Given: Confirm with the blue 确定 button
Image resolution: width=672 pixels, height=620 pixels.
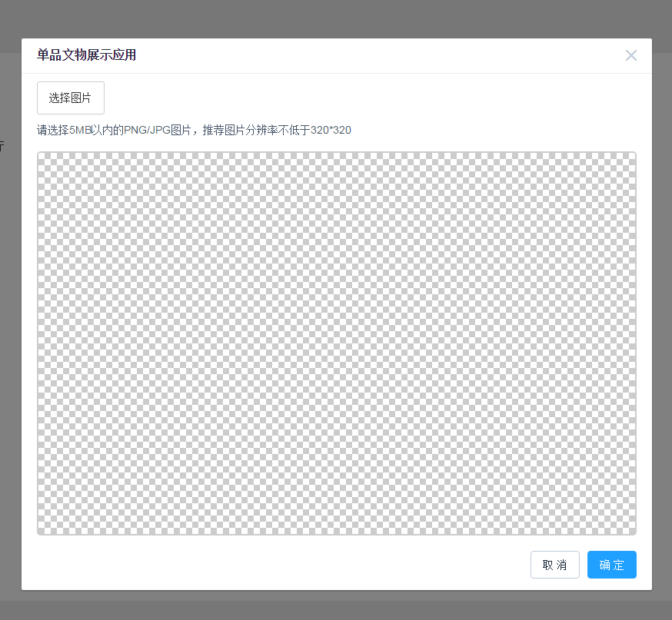Looking at the screenshot, I should point(611,565).
